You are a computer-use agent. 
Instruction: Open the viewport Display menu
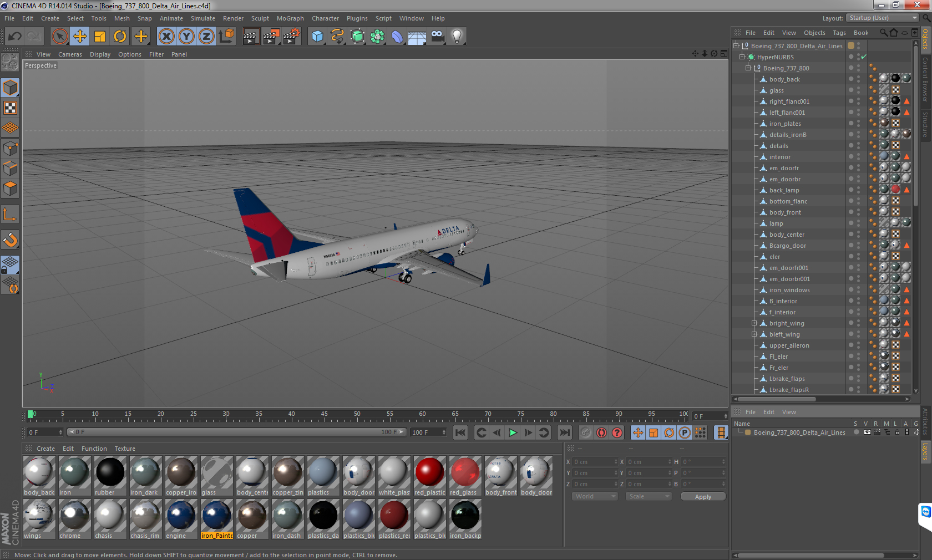[100, 54]
